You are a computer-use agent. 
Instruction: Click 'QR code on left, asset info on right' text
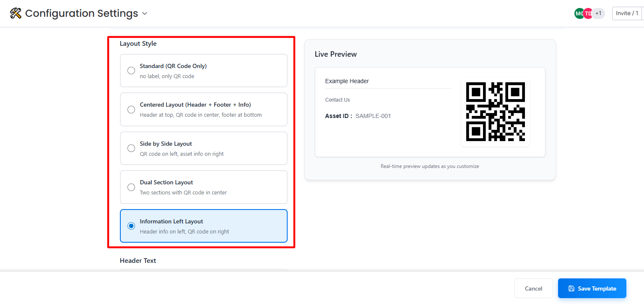click(x=182, y=154)
